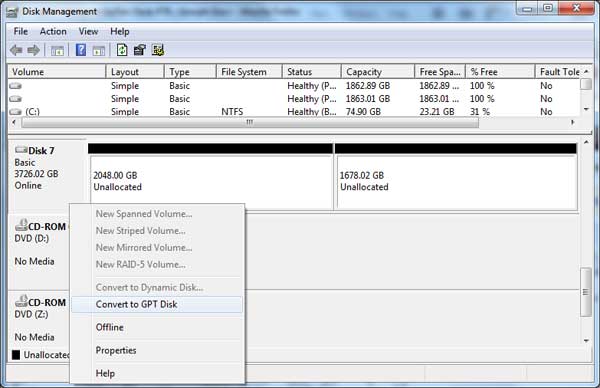Click the green Refresh toolbar icon
This screenshot has height=388, width=600.
coord(122,50)
